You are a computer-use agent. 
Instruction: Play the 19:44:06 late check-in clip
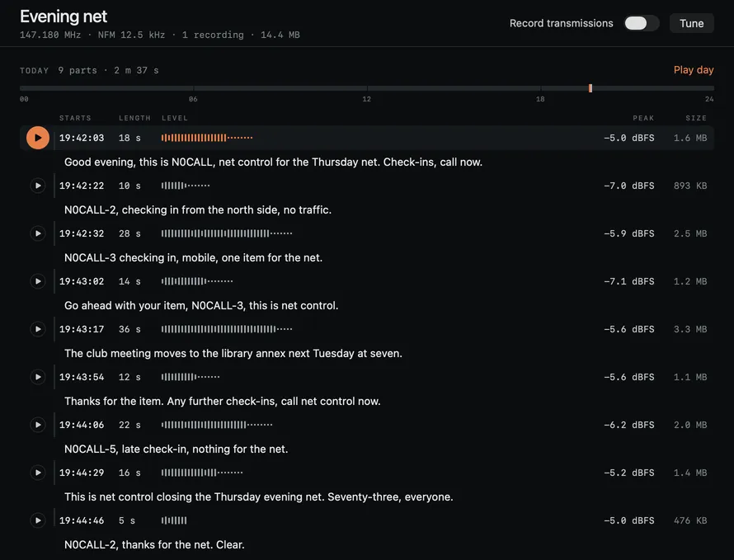pos(38,425)
